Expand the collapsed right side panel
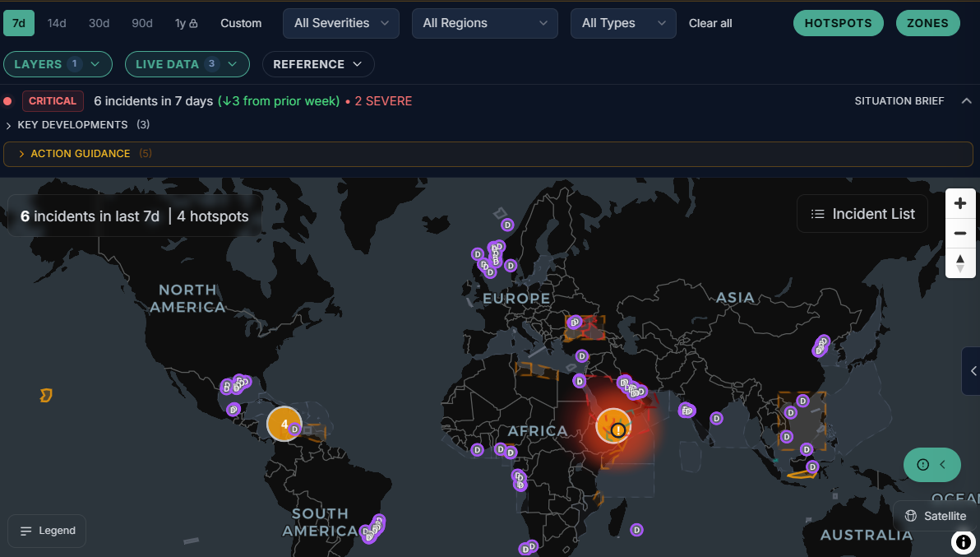 click(x=973, y=371)
